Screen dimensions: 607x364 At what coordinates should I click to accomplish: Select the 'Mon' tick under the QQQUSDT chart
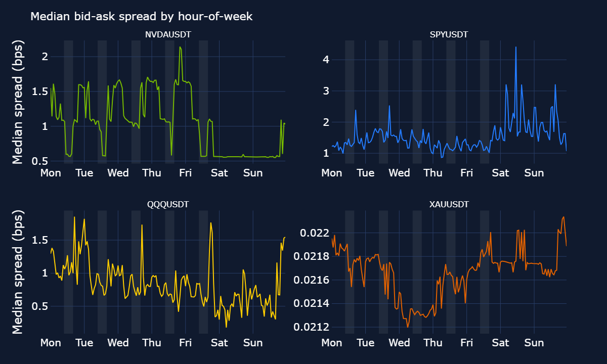point(51,343)
